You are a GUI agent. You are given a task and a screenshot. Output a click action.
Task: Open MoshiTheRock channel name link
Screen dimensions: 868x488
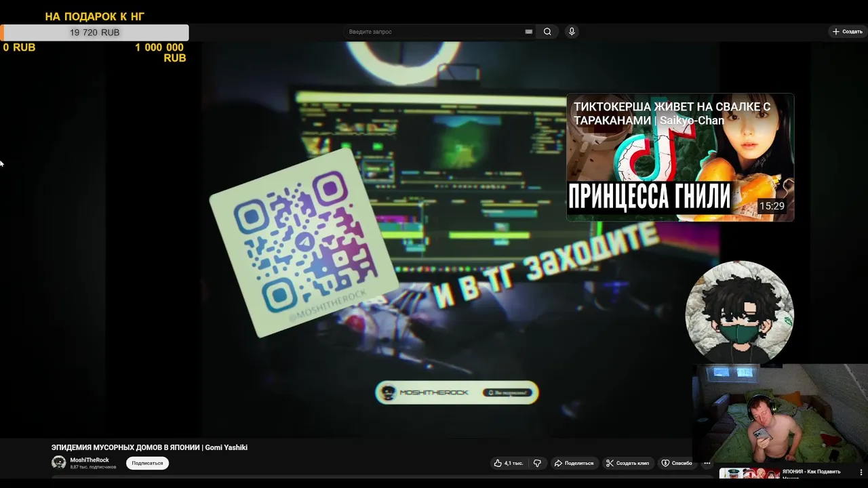pos(90,460)
